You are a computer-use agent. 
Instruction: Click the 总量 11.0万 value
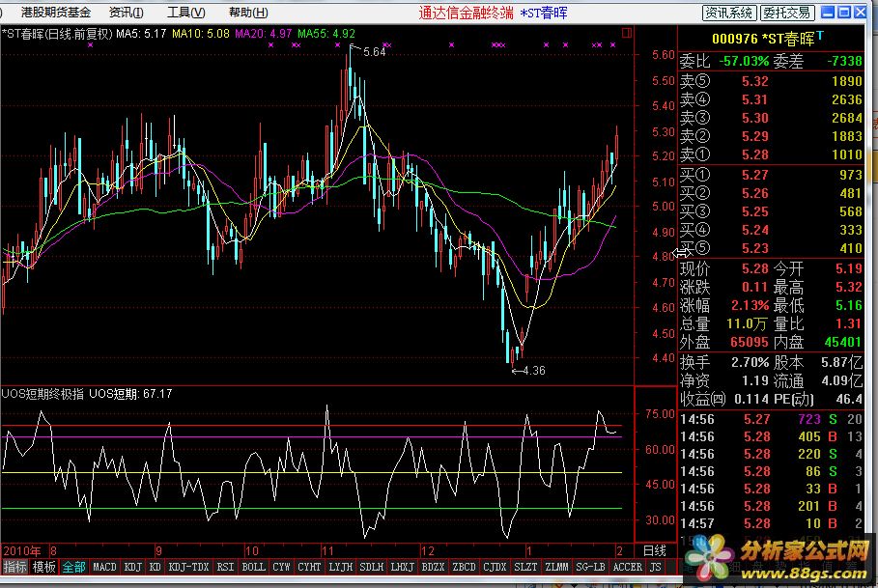(747, 324)
